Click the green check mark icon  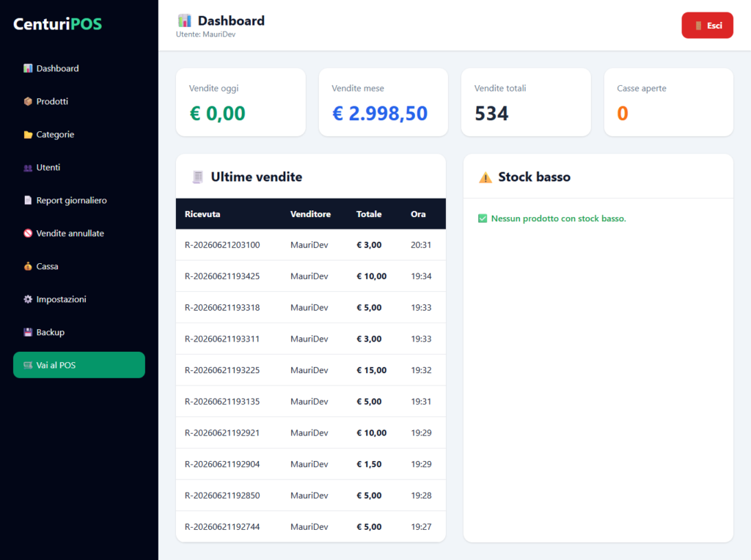483,218
